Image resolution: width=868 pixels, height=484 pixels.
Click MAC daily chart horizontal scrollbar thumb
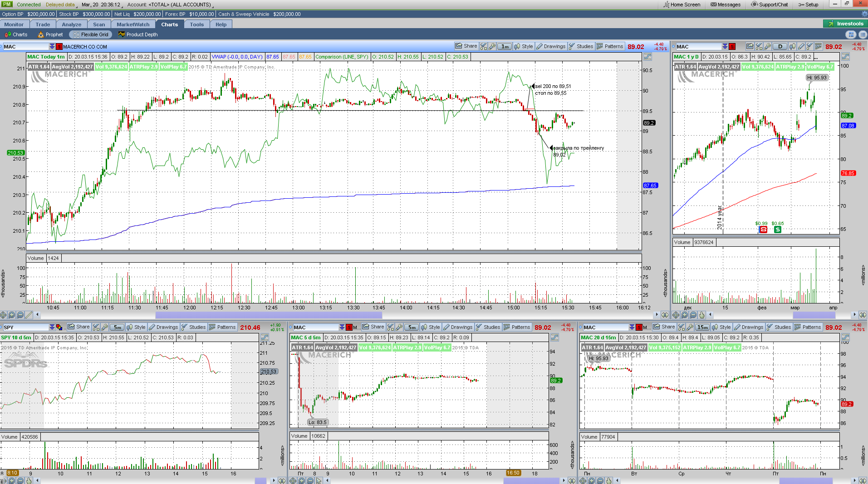click(x=814, y=315)
